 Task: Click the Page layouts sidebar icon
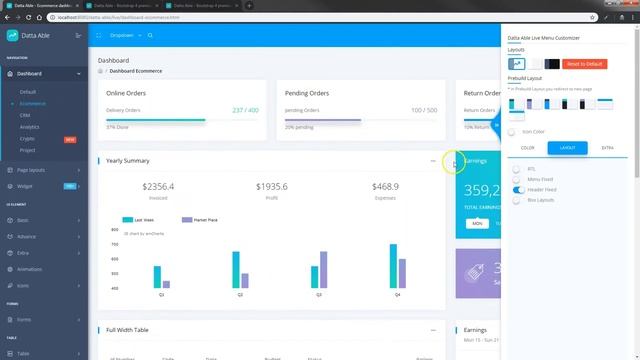tap(10, 170)
